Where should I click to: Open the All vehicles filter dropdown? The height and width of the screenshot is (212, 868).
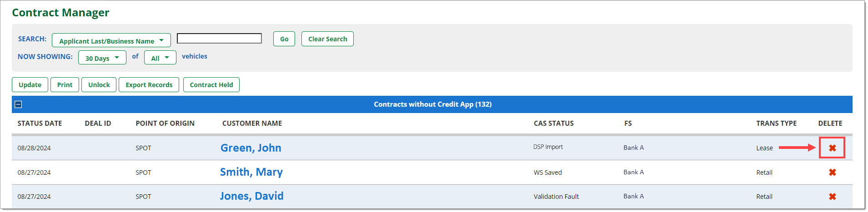160,58
